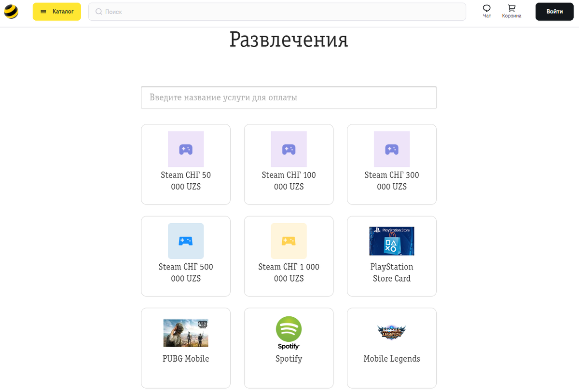Viewport: 579px width, 392px height.
Task: Click the yellow Steam СНГ 1 000 000 gamepad icon
Action: click(289, 241)
